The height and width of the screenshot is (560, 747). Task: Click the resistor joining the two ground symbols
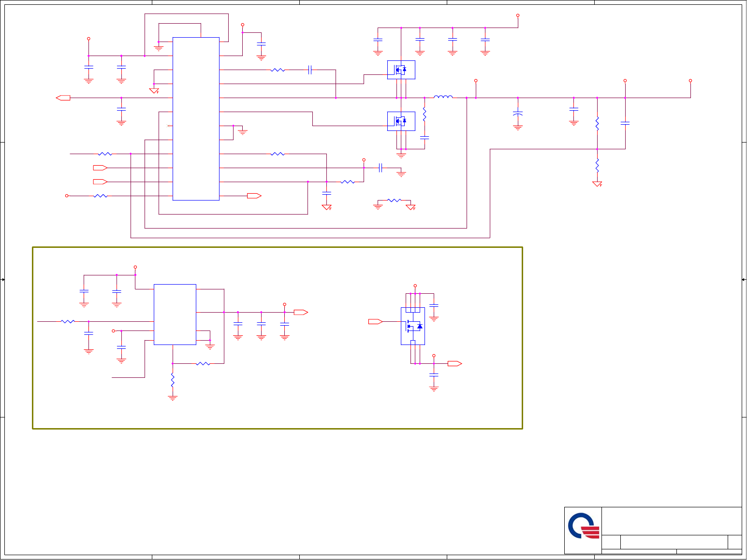(x=394, y=200)
